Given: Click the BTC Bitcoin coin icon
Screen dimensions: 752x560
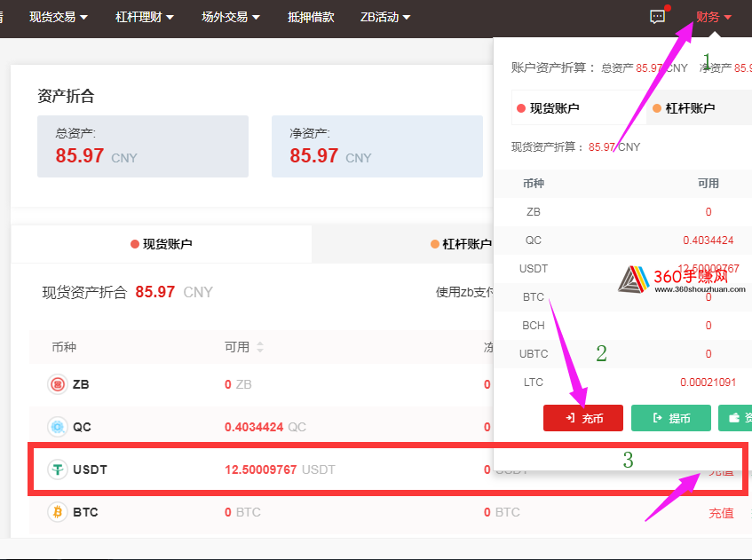Looking at the screenshot, I should 58,512.
